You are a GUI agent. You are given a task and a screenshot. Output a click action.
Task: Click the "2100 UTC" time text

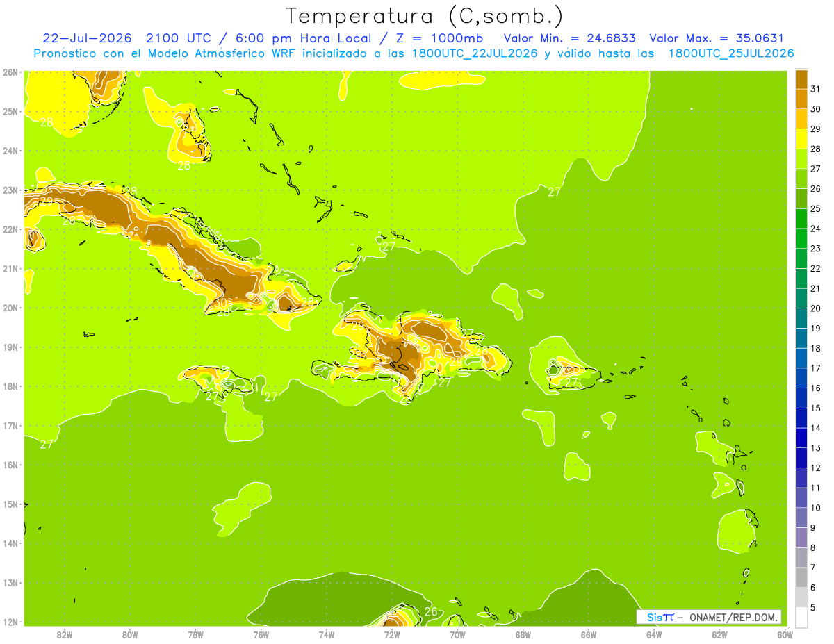click(x=179, y=38)
